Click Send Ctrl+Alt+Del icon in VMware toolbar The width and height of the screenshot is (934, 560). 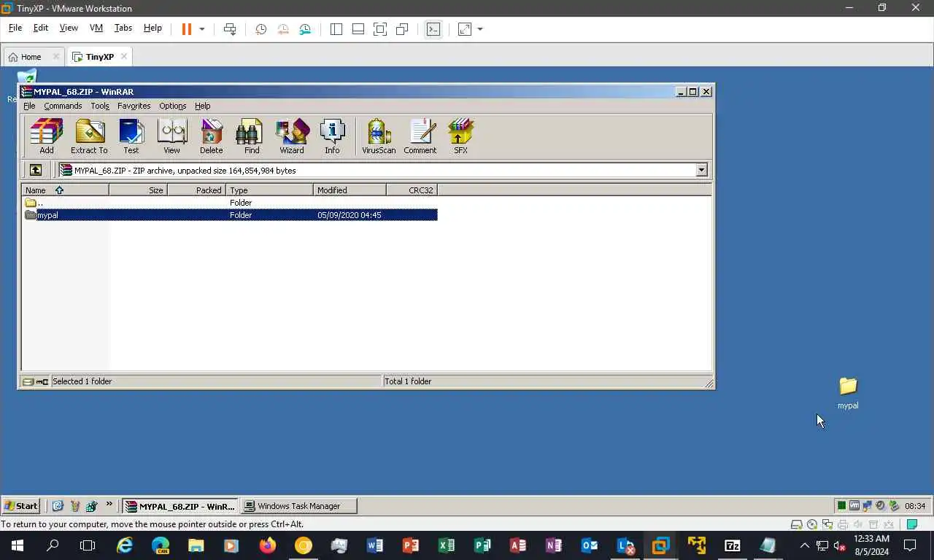tap(230, 29)
